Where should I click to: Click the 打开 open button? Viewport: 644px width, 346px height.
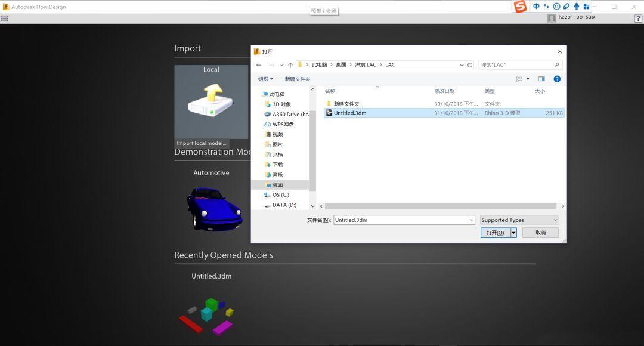(496, 233)
